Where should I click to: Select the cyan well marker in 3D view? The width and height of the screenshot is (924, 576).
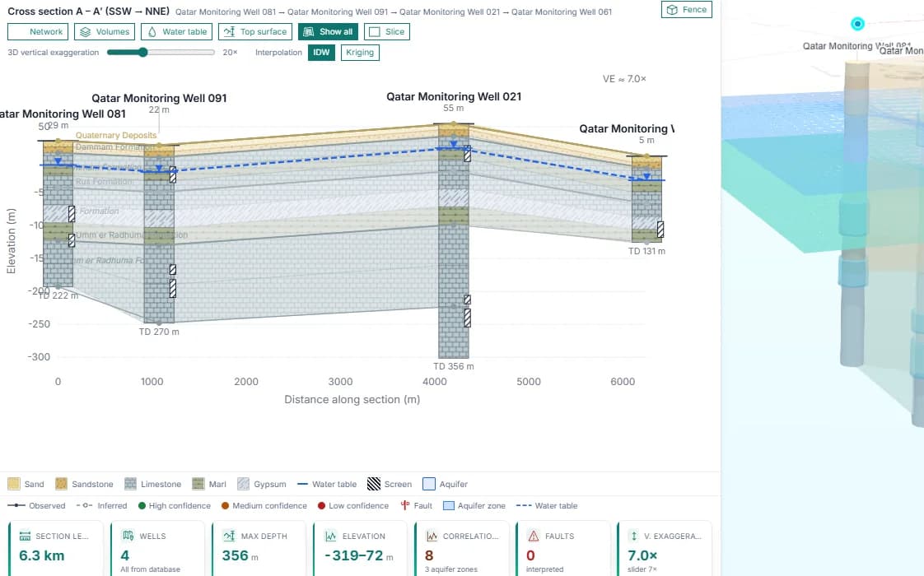(x=857, y=24)
